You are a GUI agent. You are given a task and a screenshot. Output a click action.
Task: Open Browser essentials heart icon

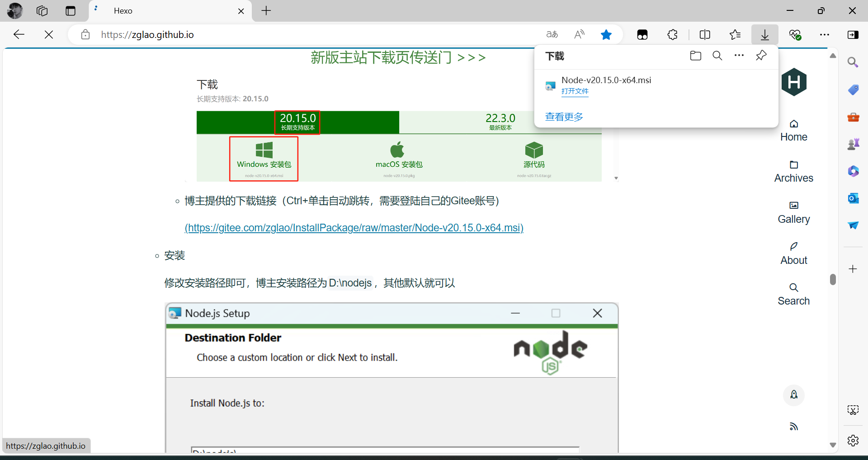(795, 34)
